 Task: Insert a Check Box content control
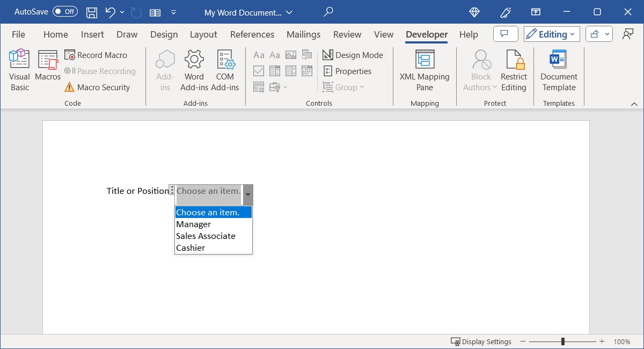pos(259,70)
